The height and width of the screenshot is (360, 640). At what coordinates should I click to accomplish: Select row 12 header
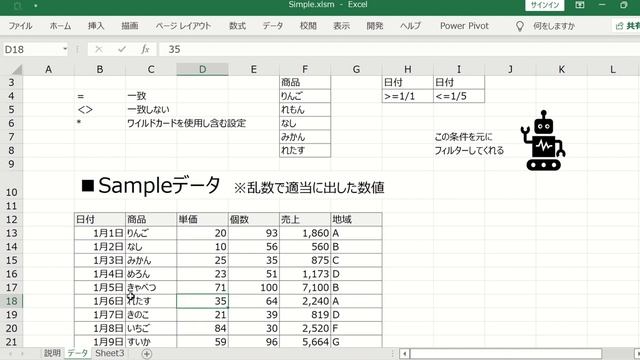(x=11, y=220)
